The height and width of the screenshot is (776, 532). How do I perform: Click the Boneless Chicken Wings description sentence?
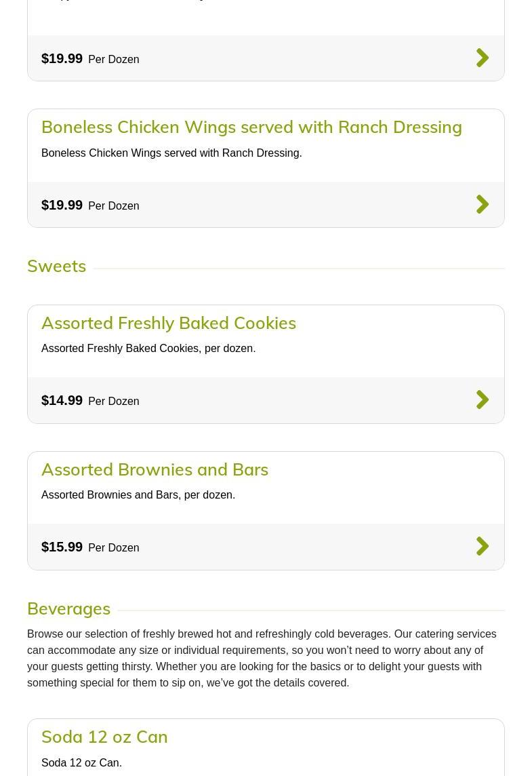tap(171, 153)
